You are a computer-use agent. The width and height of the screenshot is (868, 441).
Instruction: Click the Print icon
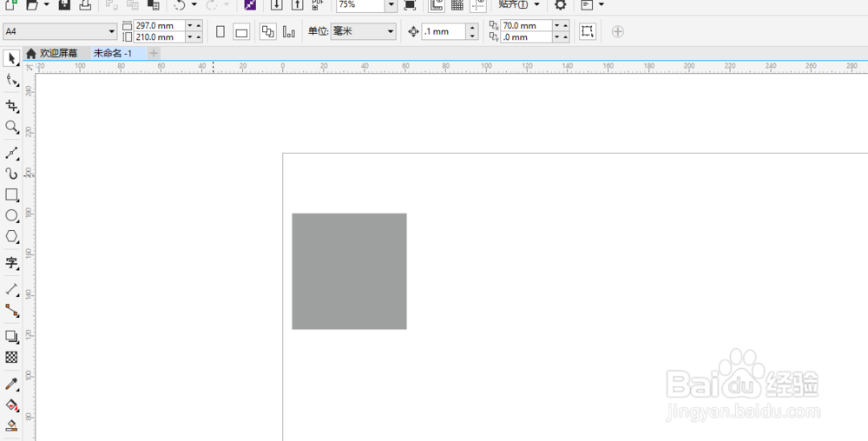pos(85,5)
